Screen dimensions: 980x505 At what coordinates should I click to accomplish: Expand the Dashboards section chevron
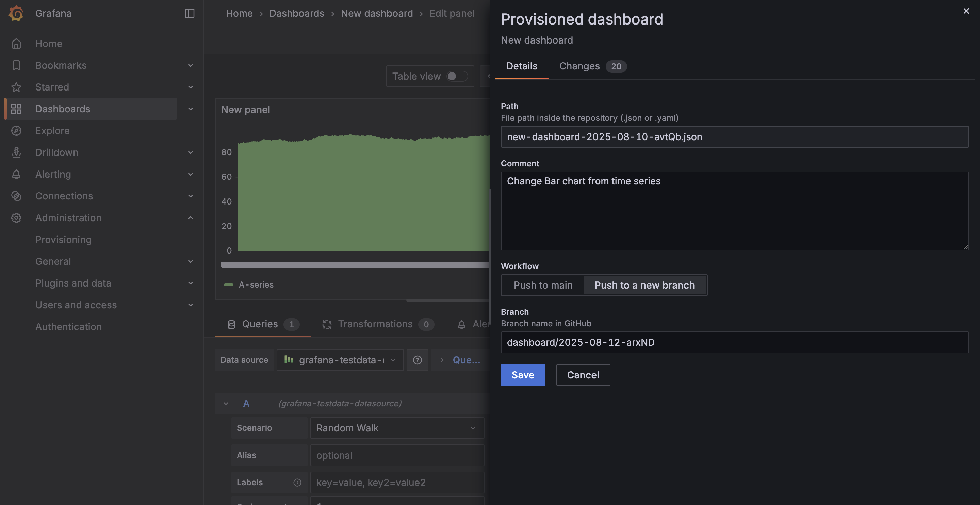[191, 109]
